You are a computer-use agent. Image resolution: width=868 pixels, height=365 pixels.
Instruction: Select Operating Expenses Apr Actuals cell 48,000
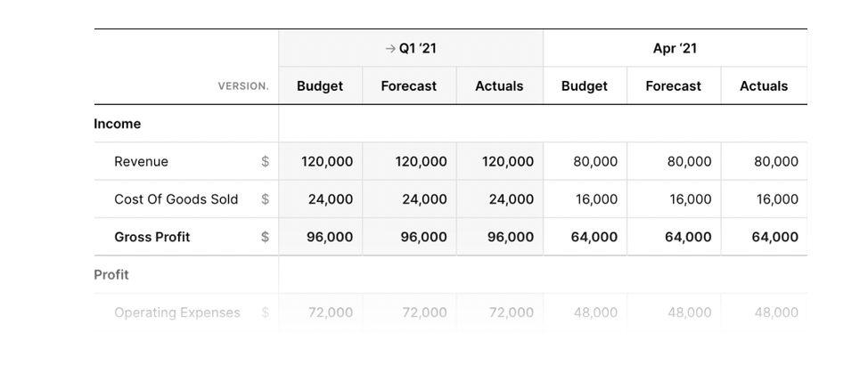pos(765,312)
